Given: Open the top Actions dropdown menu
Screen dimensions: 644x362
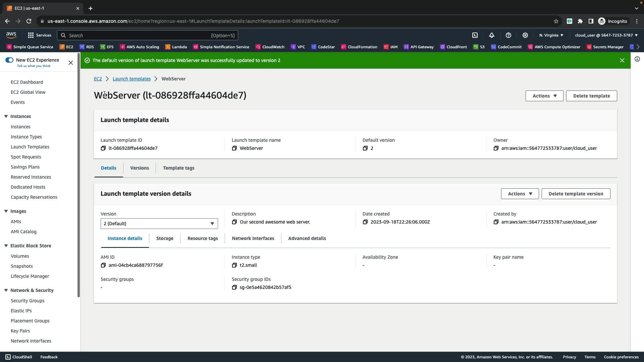Looking at the screenshot, I should [544, 96].
